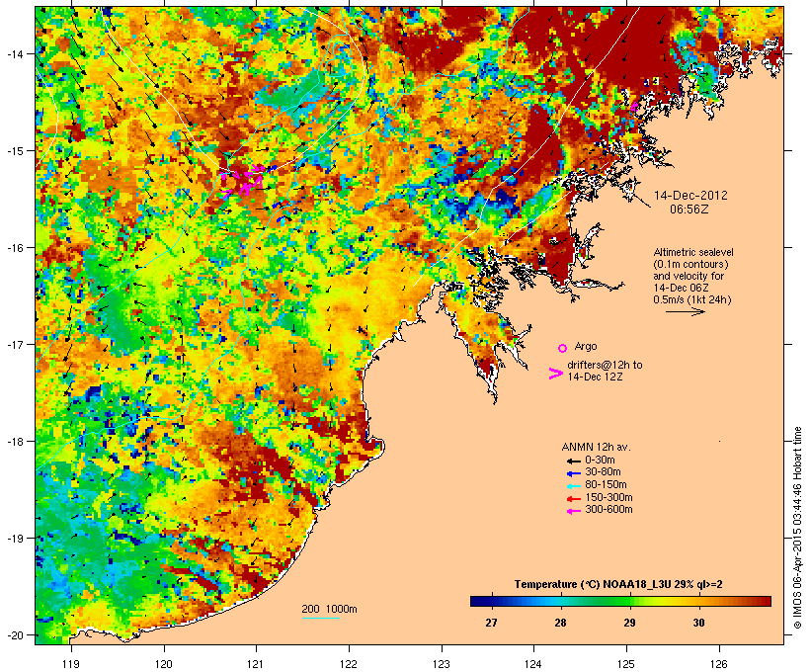Click the '80-150m' depth label
The image size is (810, 672).
click(606, 485)
